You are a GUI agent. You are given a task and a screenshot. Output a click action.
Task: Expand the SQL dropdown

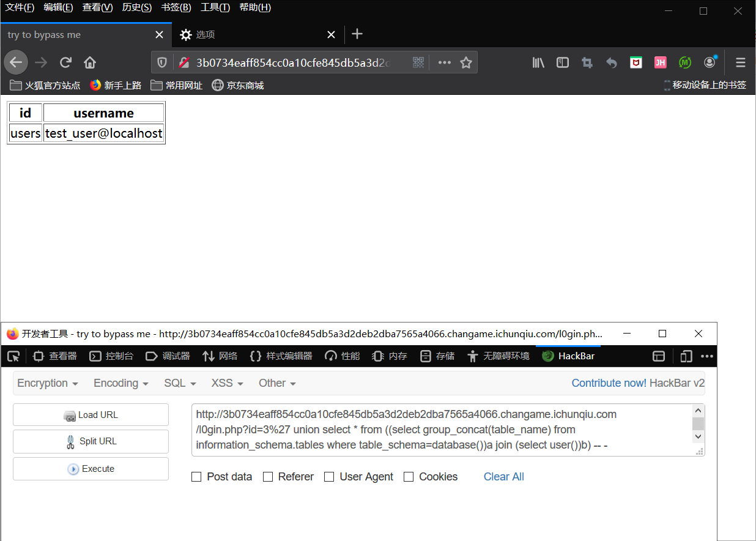(x=180, y=383)
